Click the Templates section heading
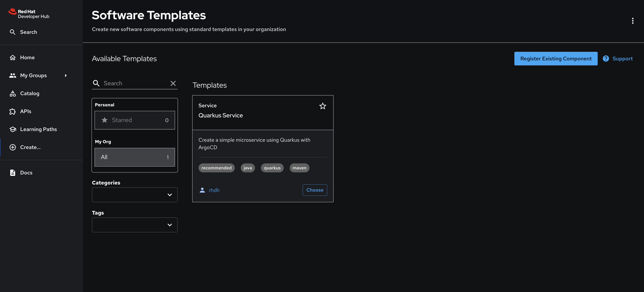This screenshot has height=292, width=644. pos(210,85)
